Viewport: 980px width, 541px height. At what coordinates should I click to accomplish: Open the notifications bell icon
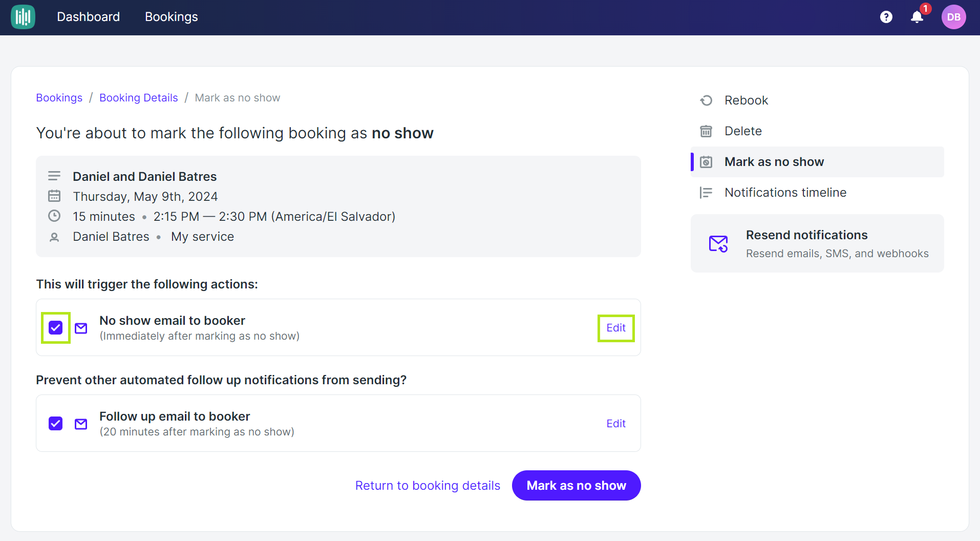[917, 17]
